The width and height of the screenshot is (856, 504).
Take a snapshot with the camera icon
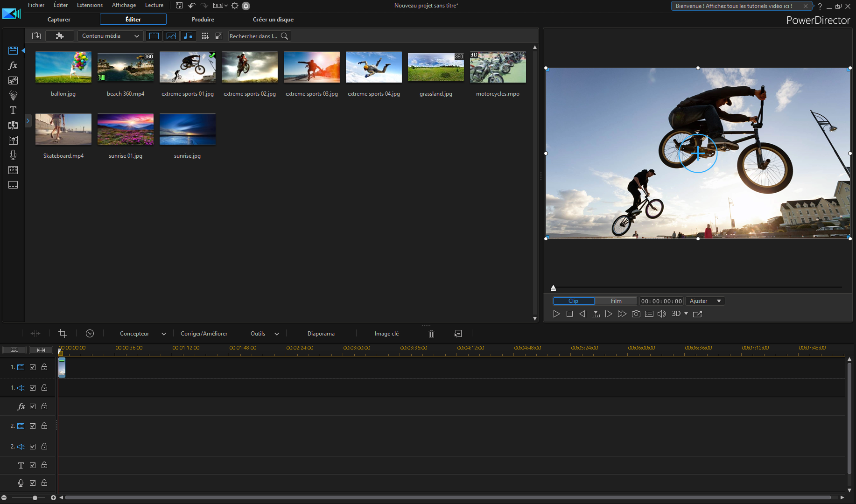(x=636, y=314)
